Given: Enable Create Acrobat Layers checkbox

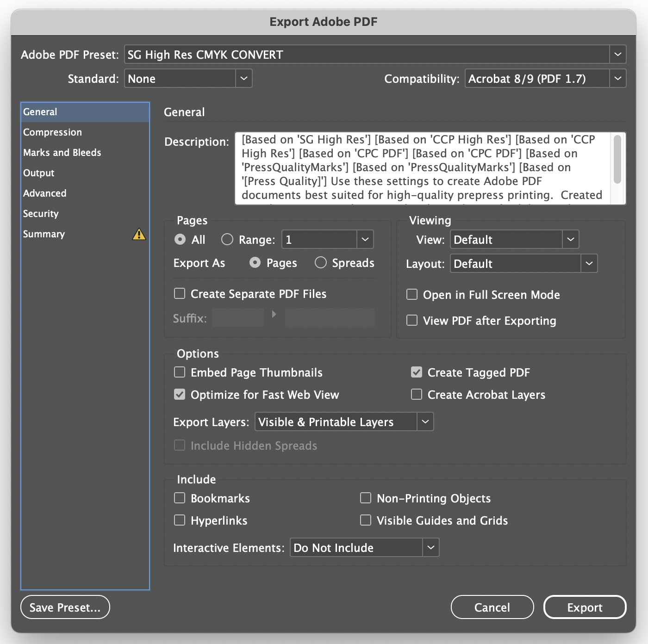Looking at the screenshot, I should point(417,395).
